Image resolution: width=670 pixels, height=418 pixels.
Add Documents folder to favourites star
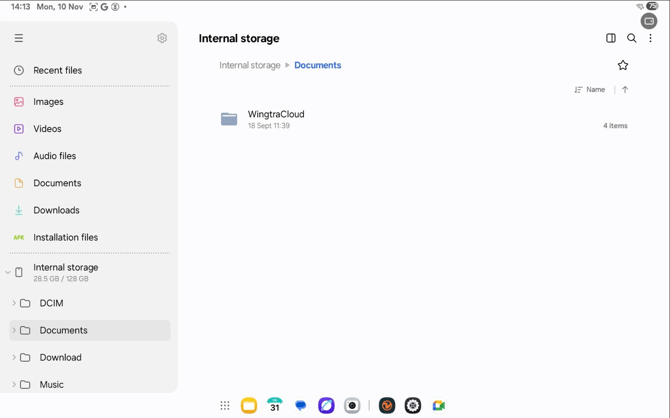tap(623, 65)
